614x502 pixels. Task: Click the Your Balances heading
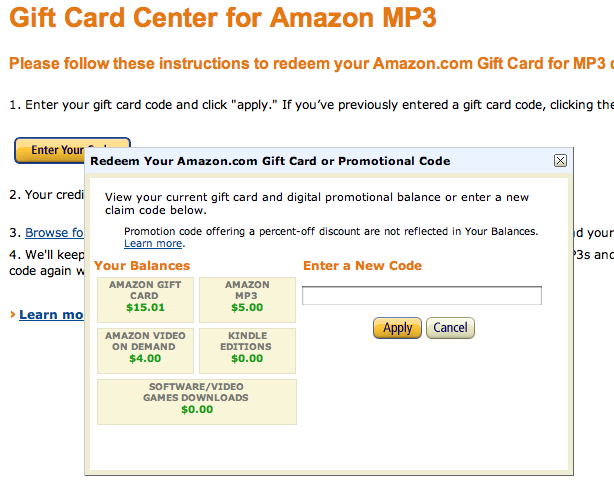(x=142, y=265)
